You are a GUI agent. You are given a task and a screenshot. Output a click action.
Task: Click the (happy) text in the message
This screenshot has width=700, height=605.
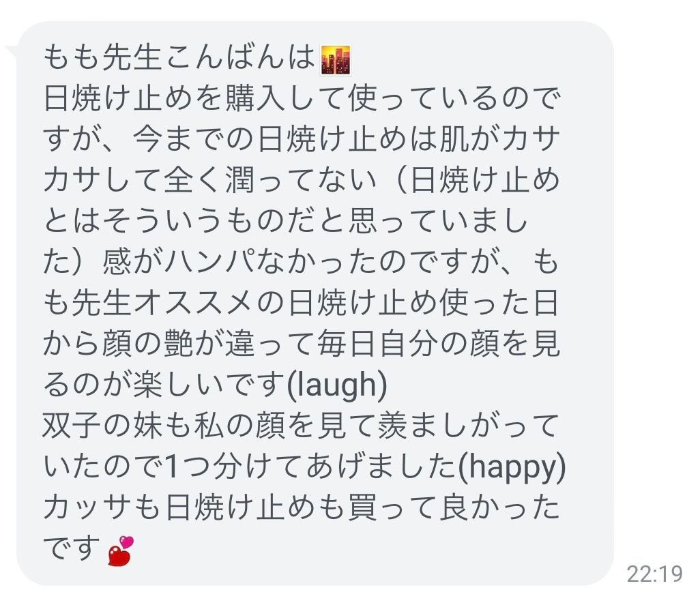tap(512, 467)
